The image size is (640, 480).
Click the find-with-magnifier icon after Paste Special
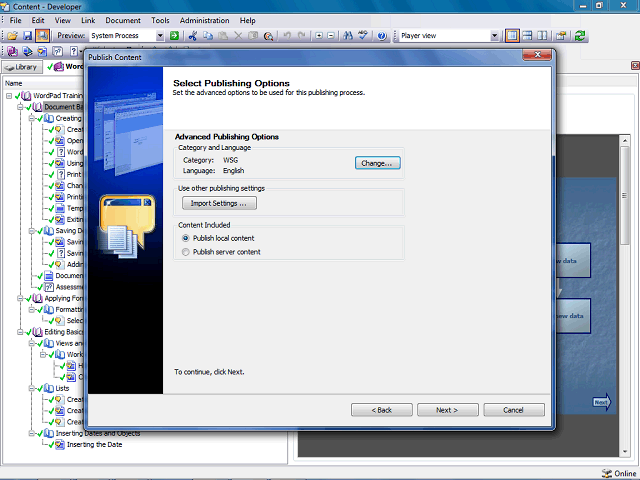pos(268,36)
